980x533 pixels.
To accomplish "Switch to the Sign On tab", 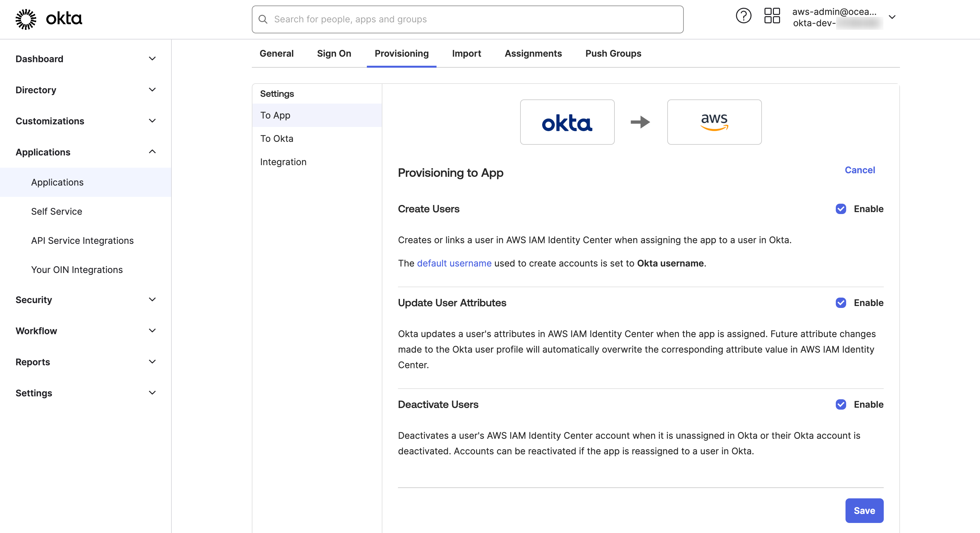I will [x=334, y=54].
